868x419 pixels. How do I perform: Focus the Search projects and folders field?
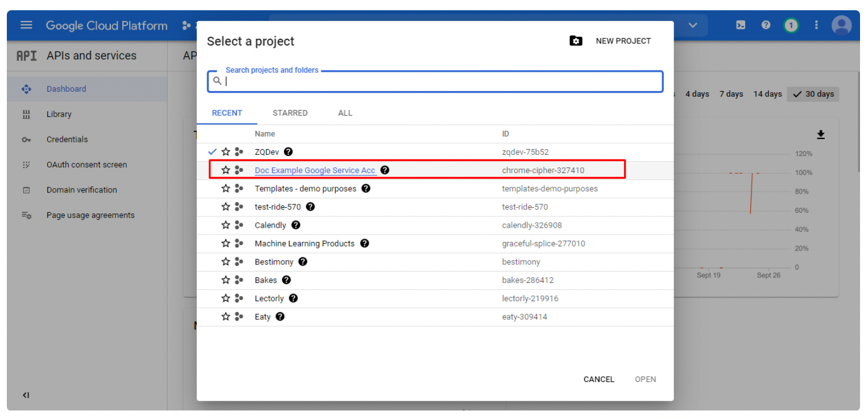435,81
